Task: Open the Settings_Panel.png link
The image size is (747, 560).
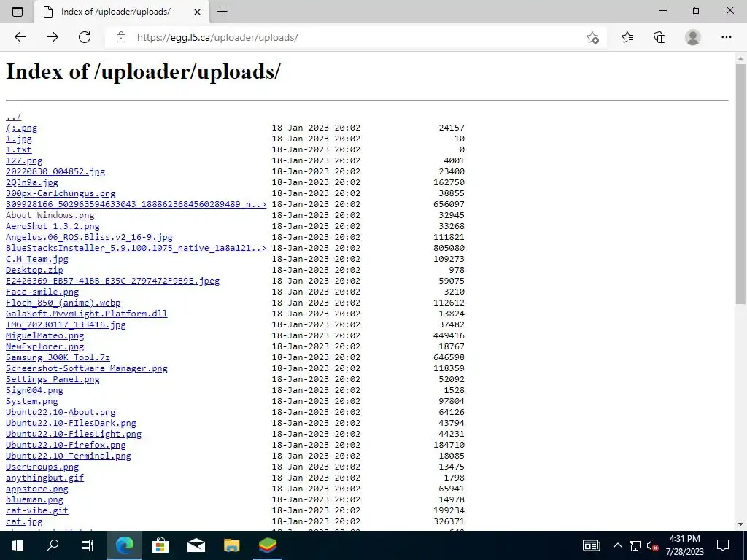Action: [x=53, y=379]
